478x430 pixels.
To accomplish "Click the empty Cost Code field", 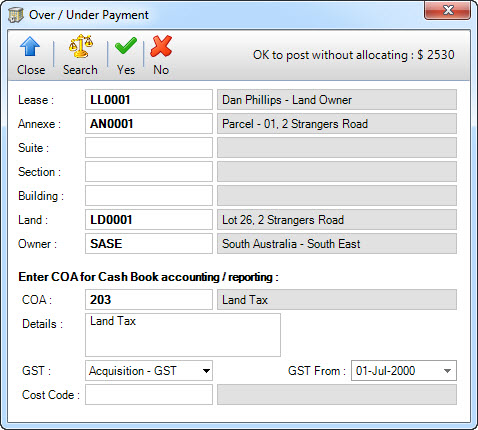I will (x=149, y=395).
